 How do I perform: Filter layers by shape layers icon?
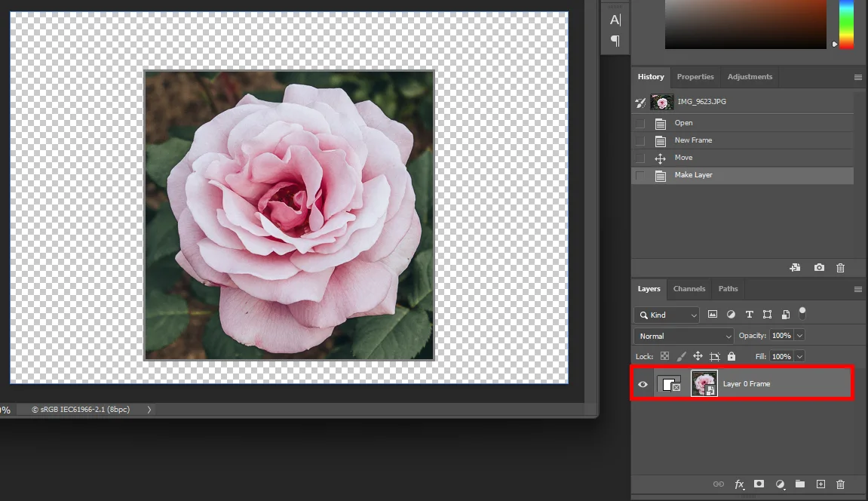pyautogui.click(x=767, y=315)
